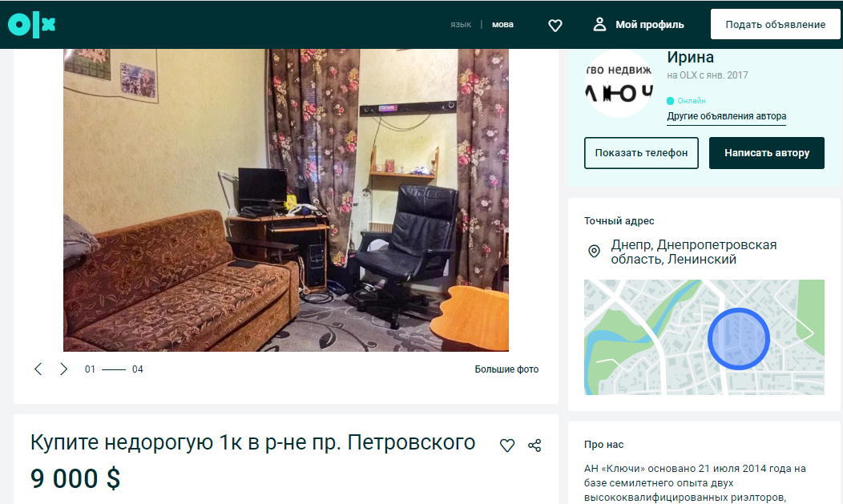Click the apartment room photo
This screenshot has height=504, width=843.
tap(286, 200)
